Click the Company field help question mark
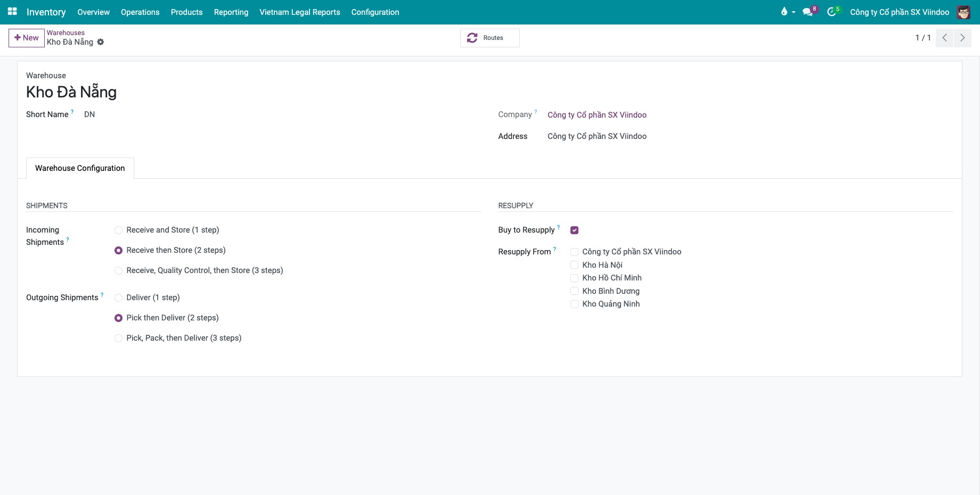Viewport: 980px width, 495px height. coord(536,112)
